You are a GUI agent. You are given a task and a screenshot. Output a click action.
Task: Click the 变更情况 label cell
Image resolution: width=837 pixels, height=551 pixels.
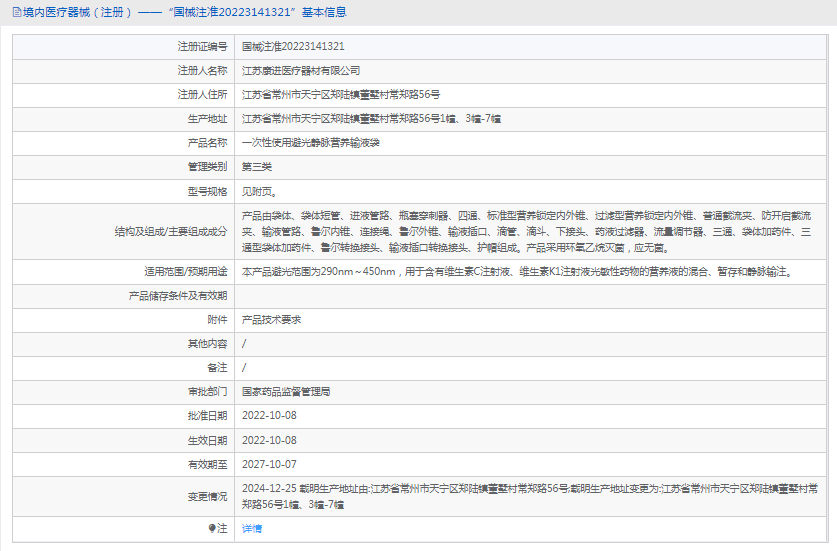(124, 497)
